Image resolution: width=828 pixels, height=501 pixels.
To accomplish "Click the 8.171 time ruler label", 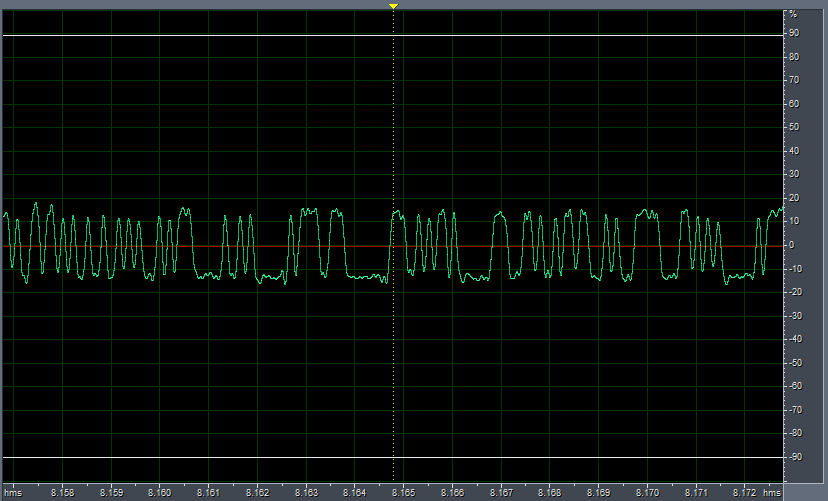I will (696, 493).
